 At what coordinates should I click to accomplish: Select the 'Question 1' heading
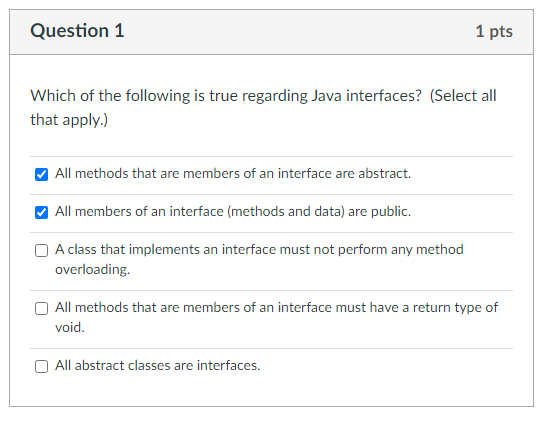77,31
